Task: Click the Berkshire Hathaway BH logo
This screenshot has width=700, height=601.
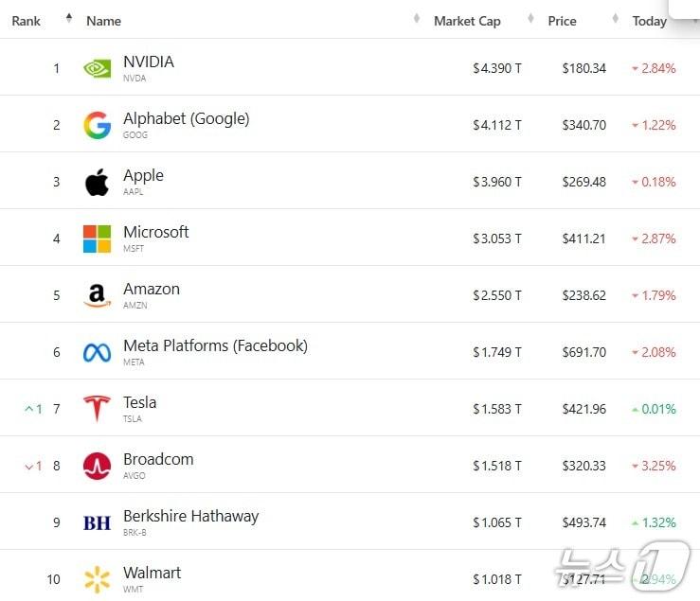Action: tap(97, 522)
